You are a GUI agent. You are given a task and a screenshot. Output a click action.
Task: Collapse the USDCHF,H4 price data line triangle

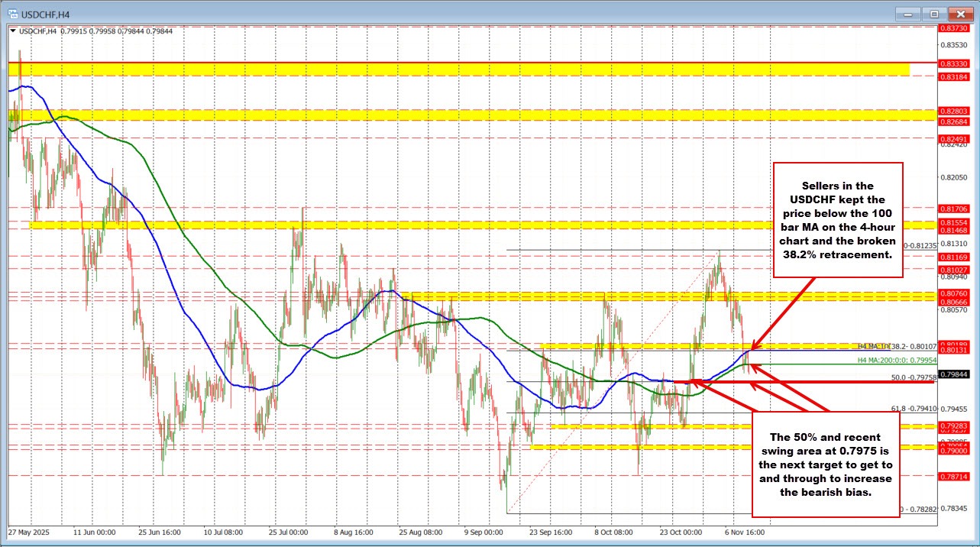[x=14, y=31]
